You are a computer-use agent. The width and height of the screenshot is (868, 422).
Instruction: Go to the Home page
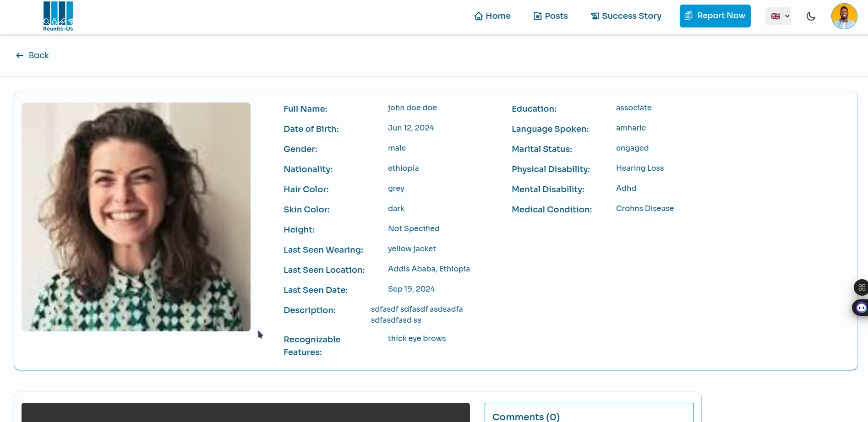[x=492, y=16]
